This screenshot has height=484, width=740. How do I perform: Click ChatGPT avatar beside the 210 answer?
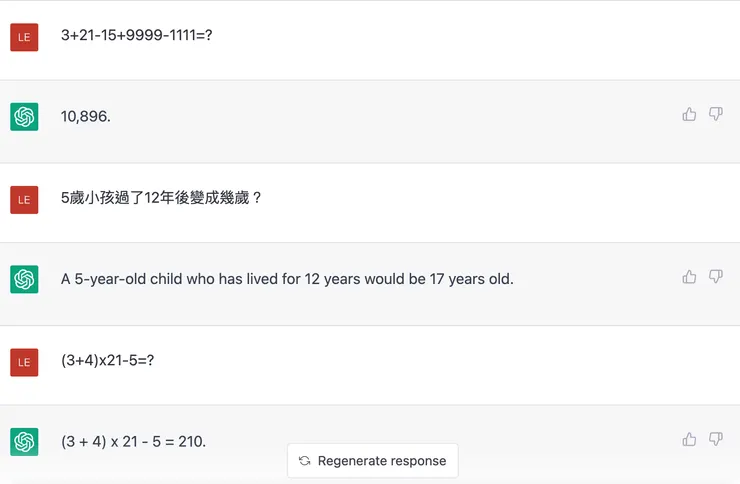pos(24,441)
